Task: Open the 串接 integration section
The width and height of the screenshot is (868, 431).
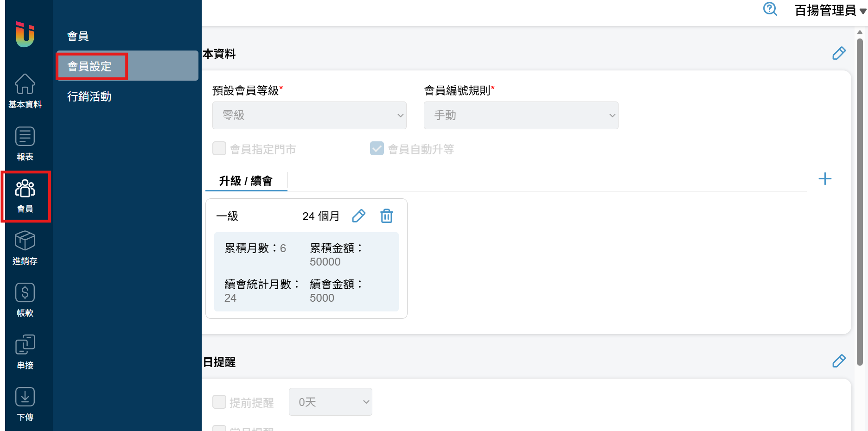Action: coord(25,352)
